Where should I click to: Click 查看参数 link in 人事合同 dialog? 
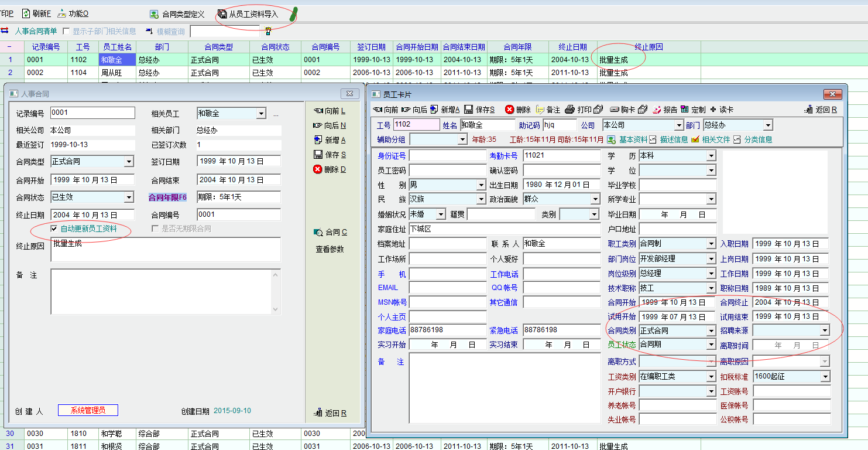click(x=331, y=249)
